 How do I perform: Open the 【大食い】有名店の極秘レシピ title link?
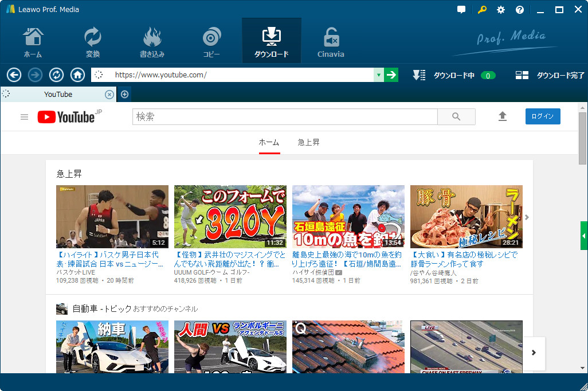(x=464, y=259)
